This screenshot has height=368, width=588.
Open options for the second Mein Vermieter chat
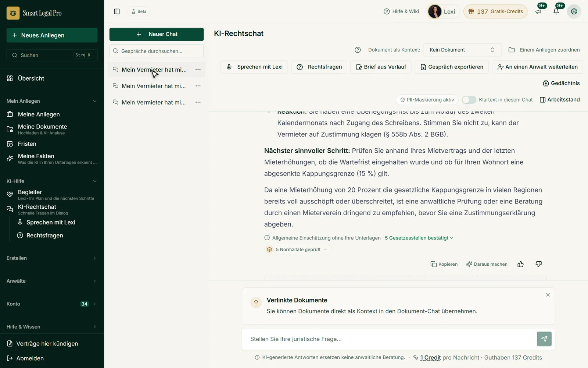pyautogui.click(x=198, y=86)
